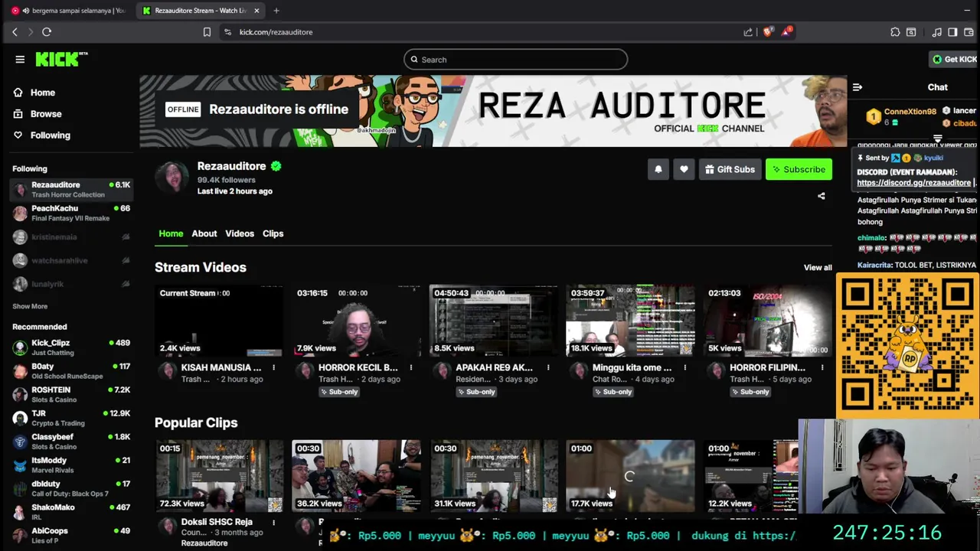Reload the page

click(47, 32)
